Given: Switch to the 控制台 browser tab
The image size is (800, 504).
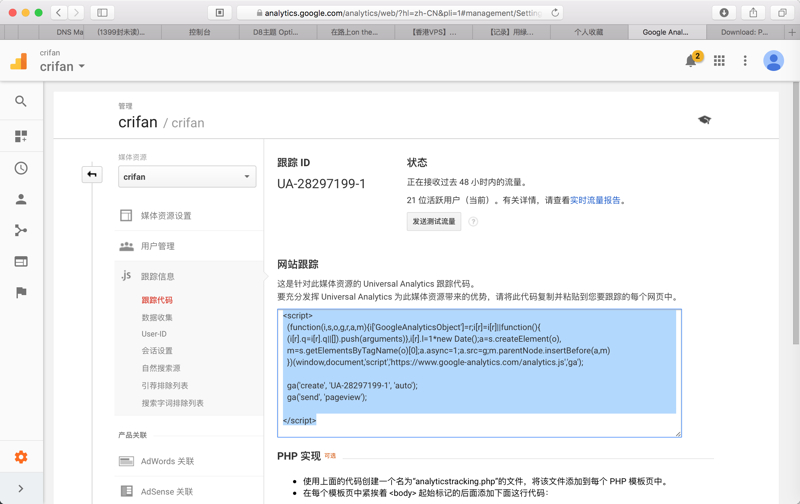Looking at the screenshot, I should click(200, 32).
